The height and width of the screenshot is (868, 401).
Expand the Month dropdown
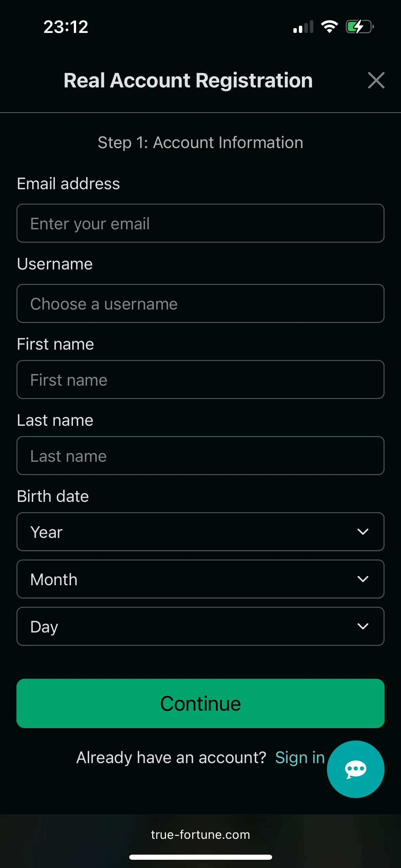[200, 579]
